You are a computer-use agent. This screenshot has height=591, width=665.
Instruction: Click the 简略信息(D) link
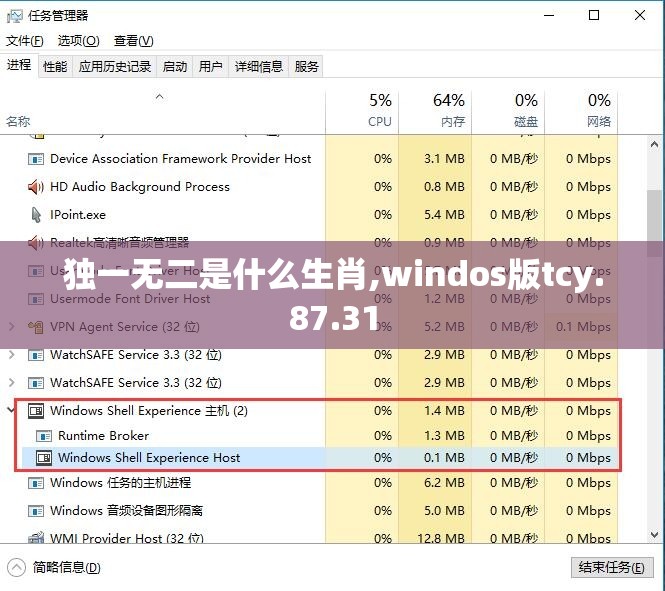[67, 568]
